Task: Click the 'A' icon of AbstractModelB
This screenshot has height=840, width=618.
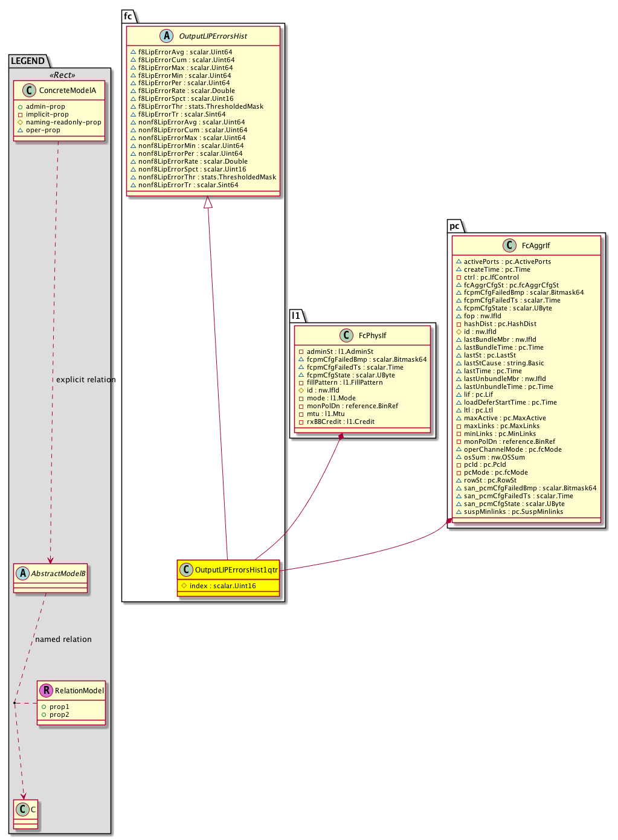Action: [x=22, y=573]
